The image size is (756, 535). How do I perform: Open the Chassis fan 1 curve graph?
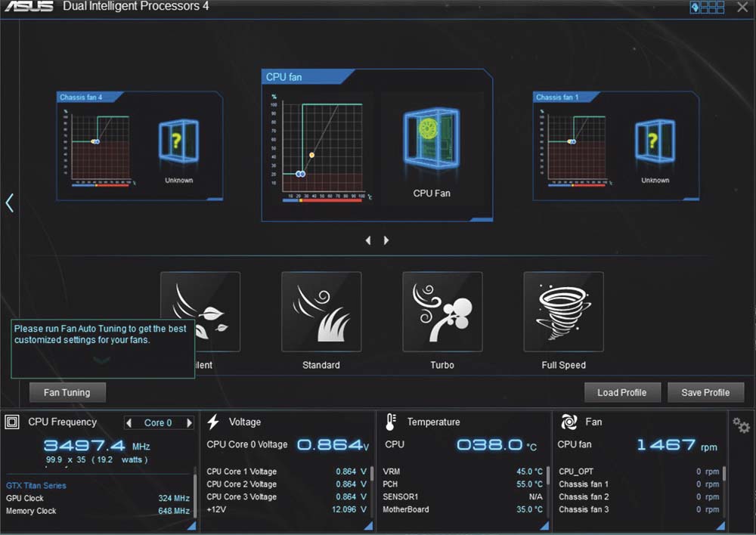(x=577, y=147)
